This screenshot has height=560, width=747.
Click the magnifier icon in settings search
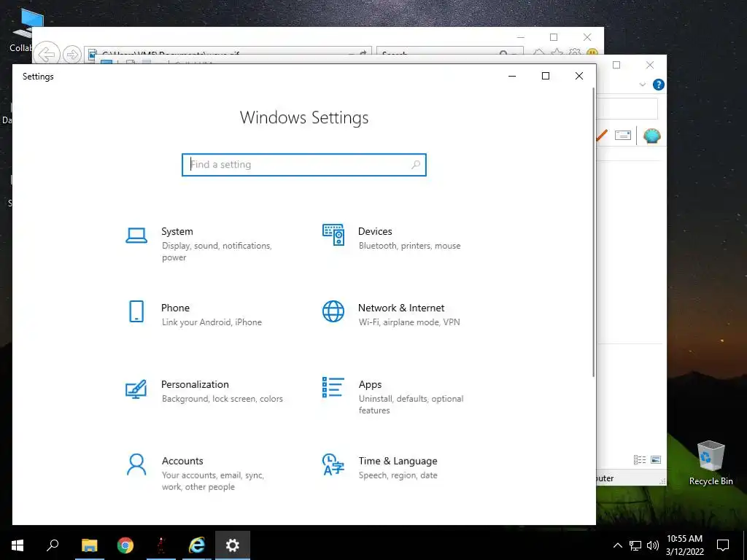416,165
